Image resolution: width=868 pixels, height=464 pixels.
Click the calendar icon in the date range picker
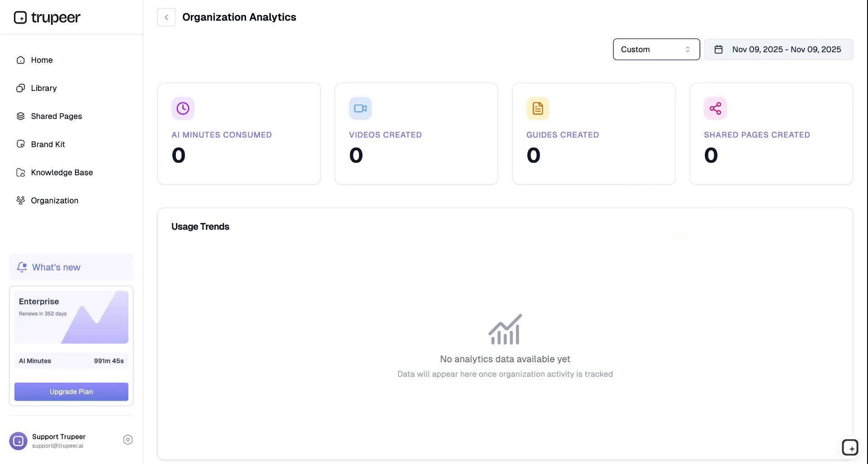pyautogui.click(x=719, y=49)
